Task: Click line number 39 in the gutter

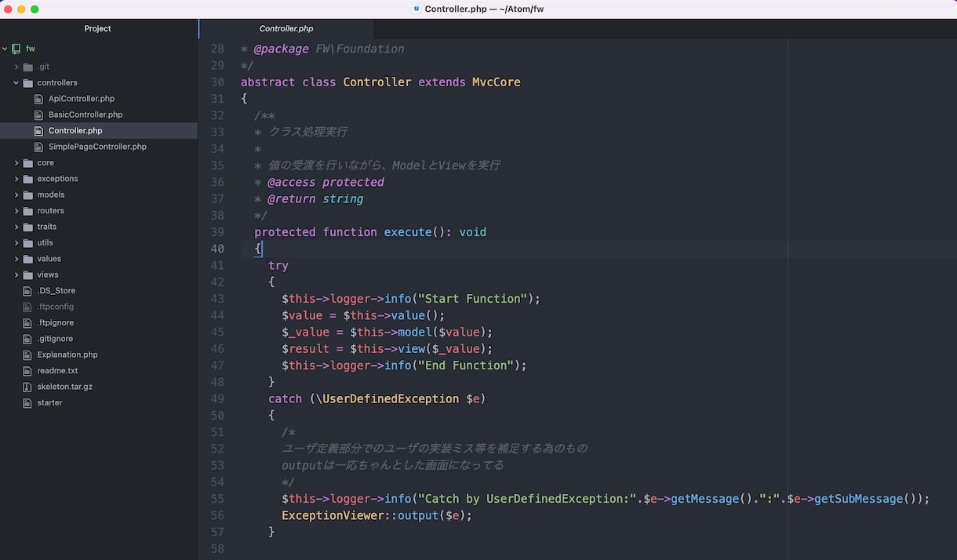Action: click(217, 232)
